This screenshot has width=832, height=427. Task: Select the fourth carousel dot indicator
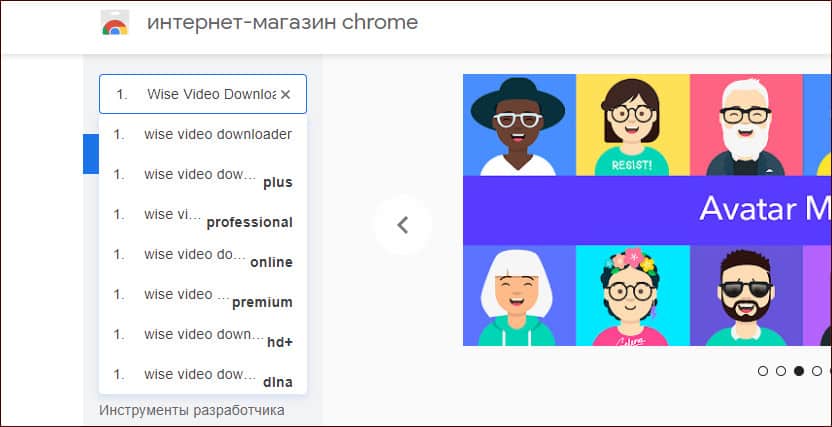coord(817,371)
